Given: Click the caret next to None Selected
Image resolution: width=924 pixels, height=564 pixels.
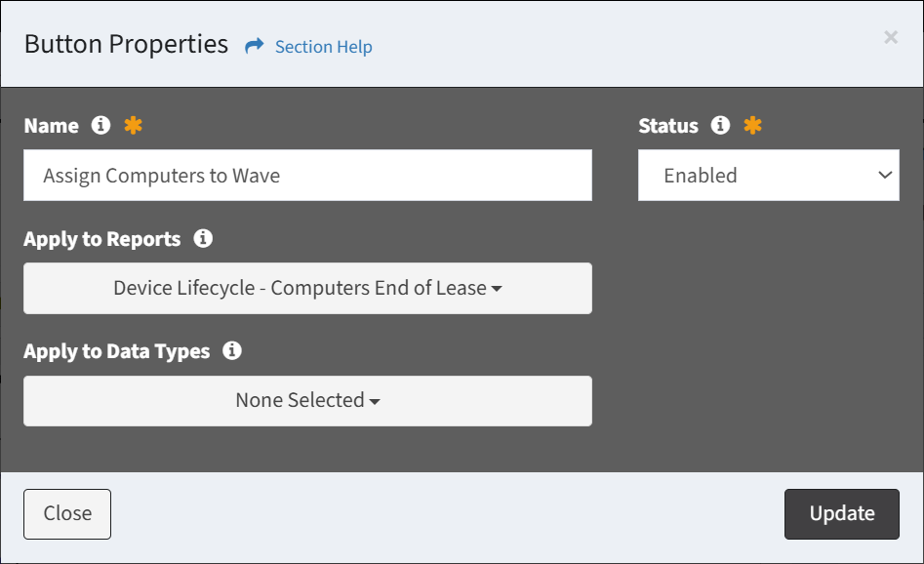Looking at the screenshot, I should [x=375, y=401].
